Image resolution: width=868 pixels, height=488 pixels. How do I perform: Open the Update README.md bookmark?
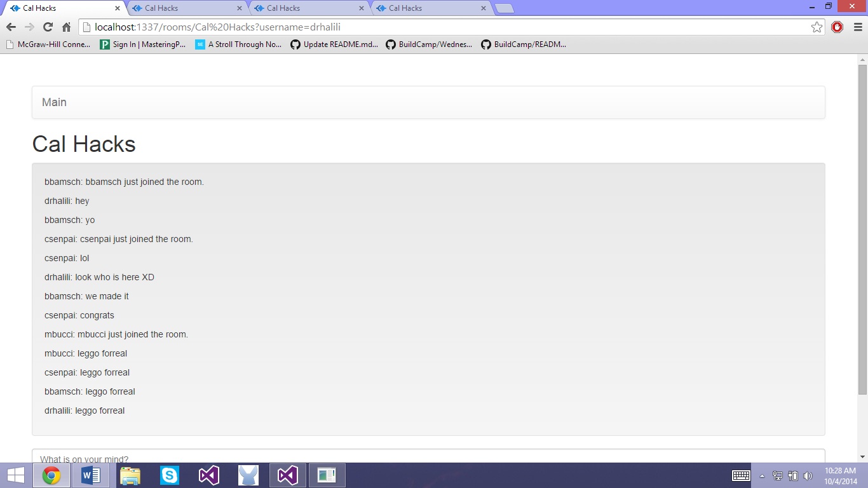tap(334, 44)
